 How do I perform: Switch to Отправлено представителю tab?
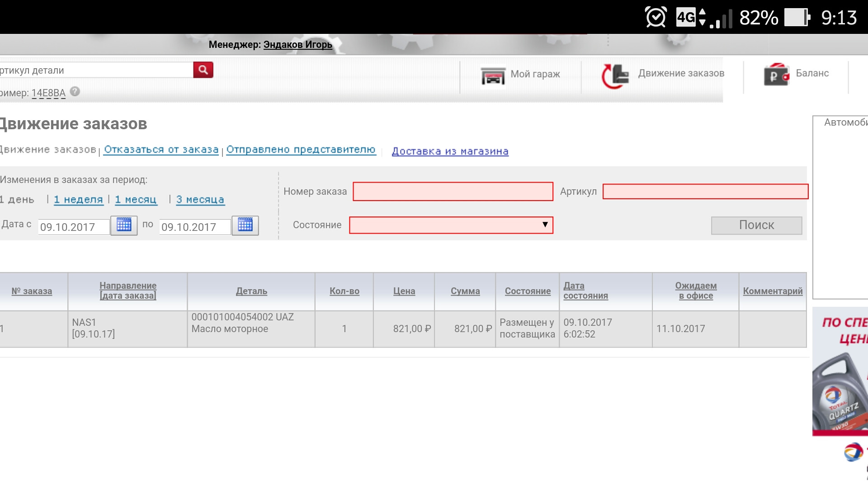click(301, 150)
